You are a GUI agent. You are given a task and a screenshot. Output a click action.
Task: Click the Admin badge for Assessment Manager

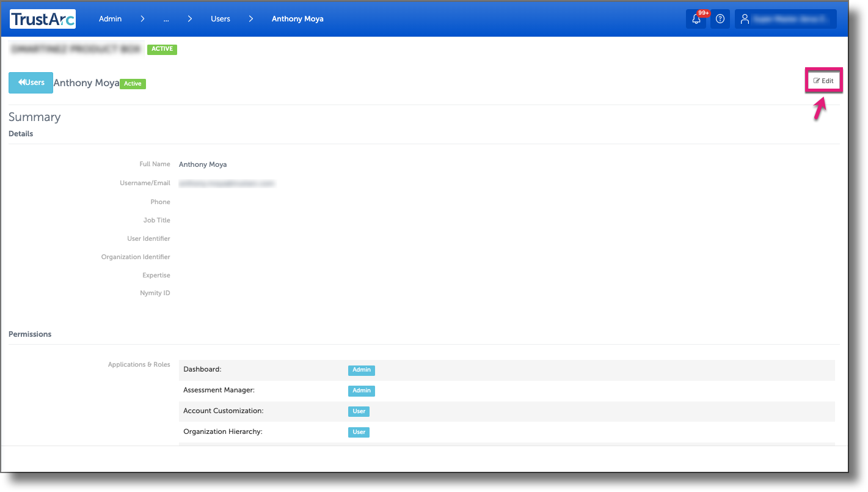pyautogui.click(x=362, y=391)
